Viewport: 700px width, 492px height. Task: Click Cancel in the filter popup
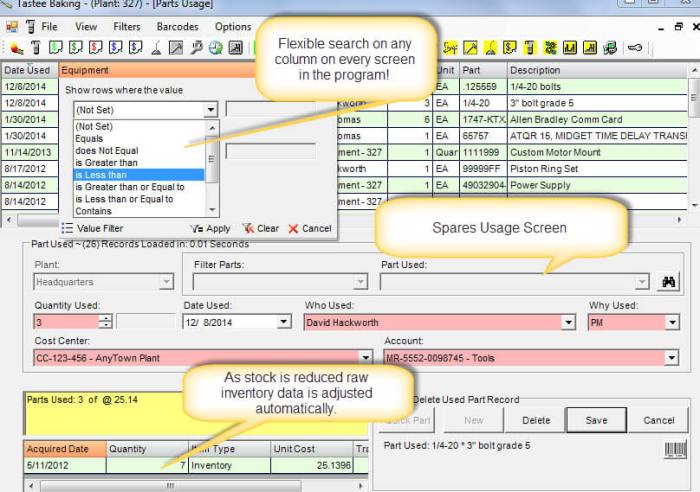310,229
